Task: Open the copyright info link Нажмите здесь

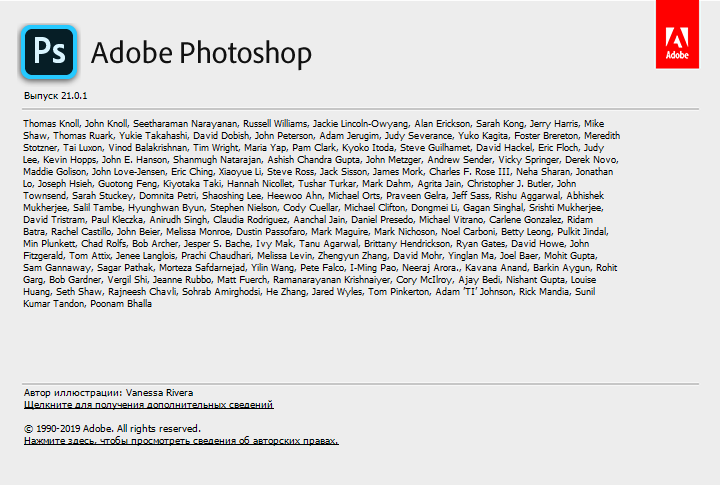Action: pos(181,440)
